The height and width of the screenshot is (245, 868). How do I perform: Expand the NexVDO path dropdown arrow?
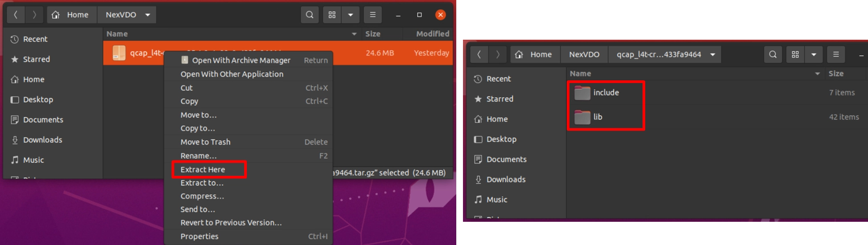(147, 15)
